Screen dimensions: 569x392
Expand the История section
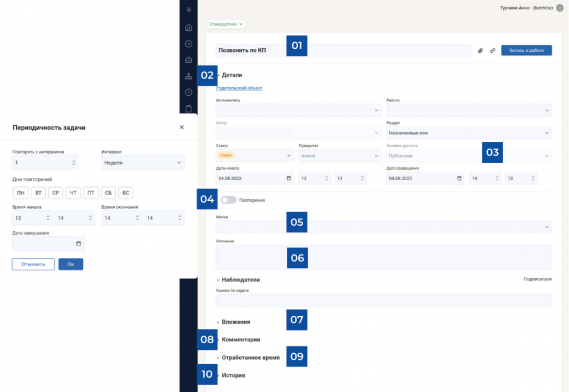[x=233, y=375]
